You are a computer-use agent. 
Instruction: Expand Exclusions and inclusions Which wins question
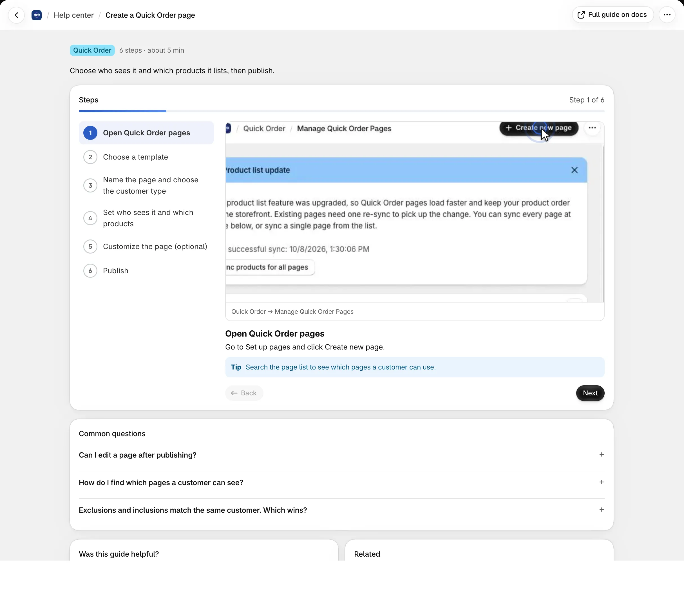(x=341, y=510)
